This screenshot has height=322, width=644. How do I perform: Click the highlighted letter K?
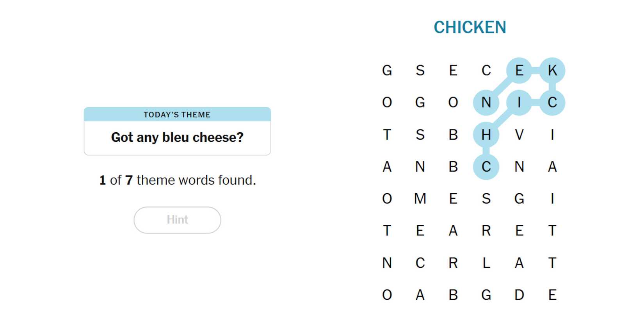click(552, 71)
